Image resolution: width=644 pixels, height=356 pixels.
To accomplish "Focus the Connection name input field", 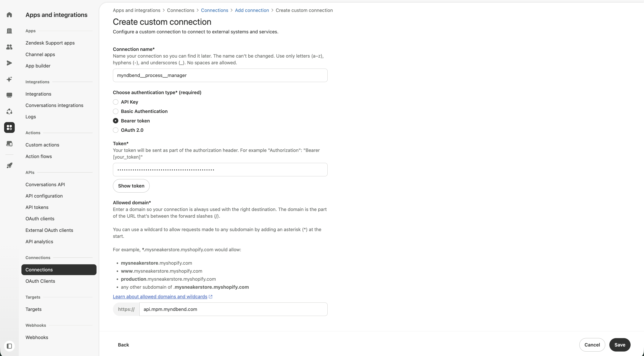I will pos(220,75).
